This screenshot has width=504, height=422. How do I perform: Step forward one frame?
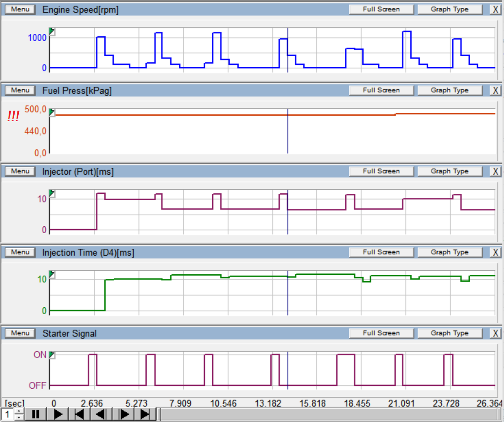pyautogui.click(x=123, y=414)
